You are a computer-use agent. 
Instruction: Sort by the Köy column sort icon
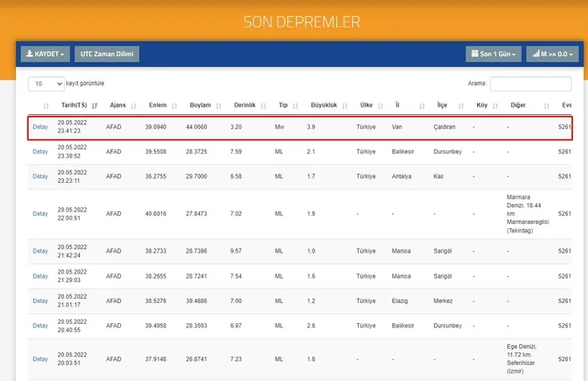[x=496, y=106]
